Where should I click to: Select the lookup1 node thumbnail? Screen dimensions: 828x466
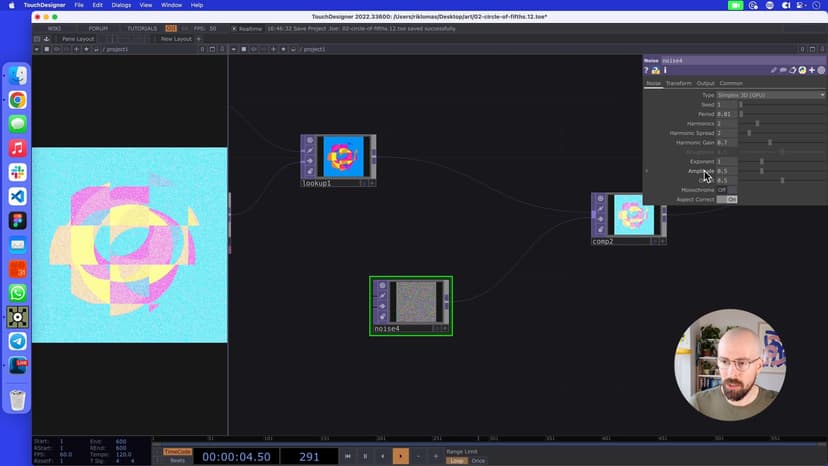341,156
